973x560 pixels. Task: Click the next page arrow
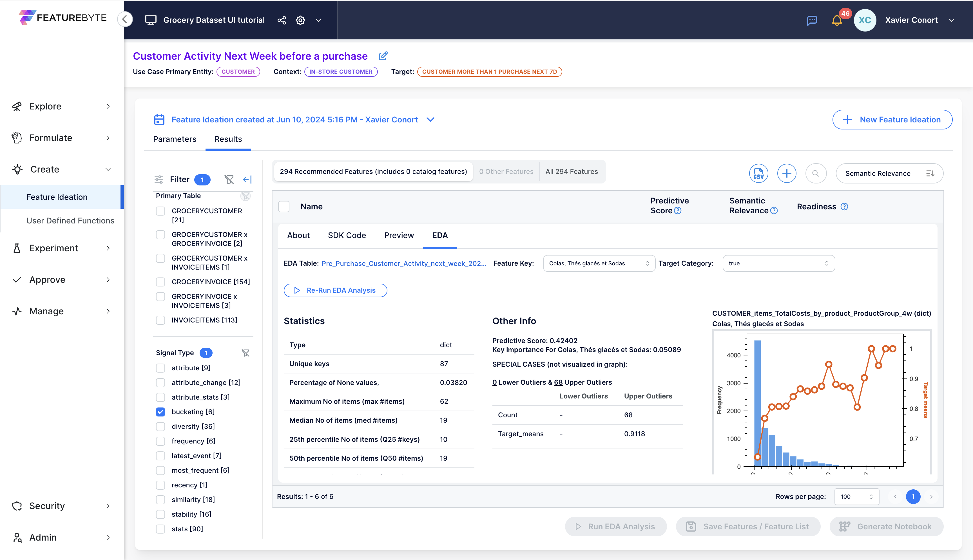click(x=931, y=496)
